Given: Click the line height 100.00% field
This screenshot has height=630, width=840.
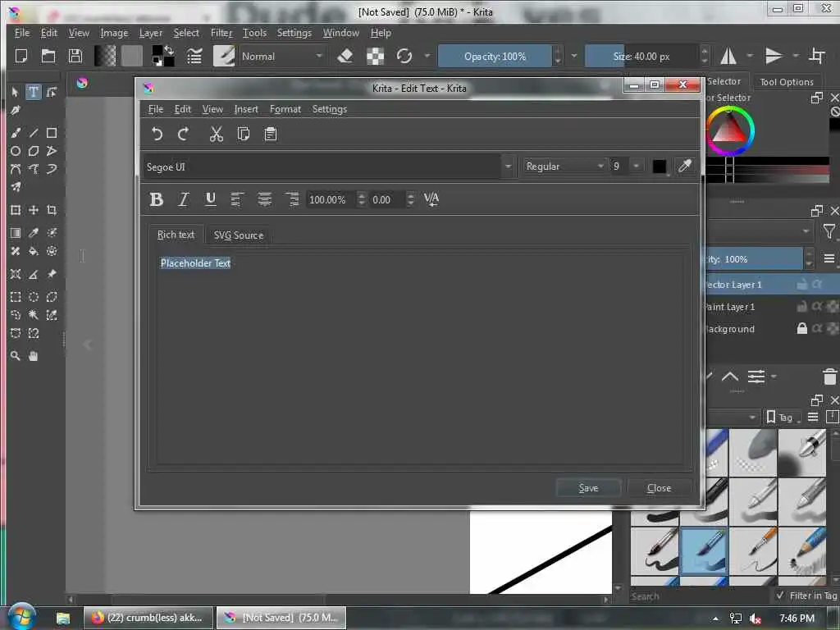Looking at the screenshot, I should [332, 200].
